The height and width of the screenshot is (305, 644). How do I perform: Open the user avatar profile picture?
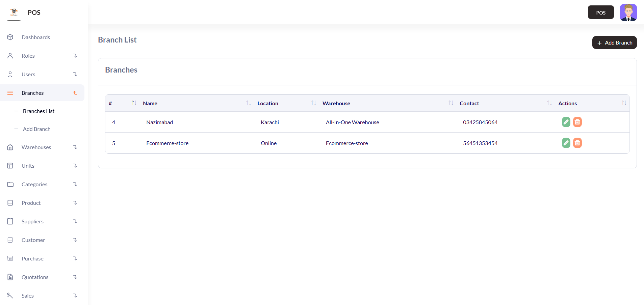[x=628, y=12]
